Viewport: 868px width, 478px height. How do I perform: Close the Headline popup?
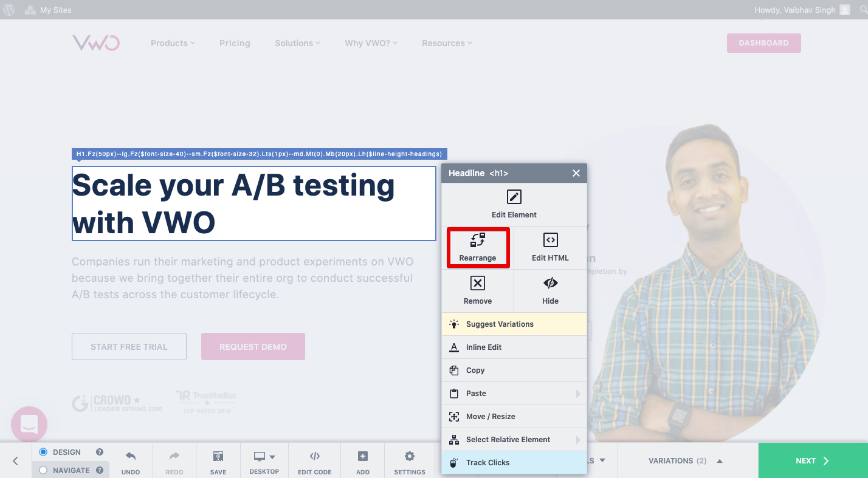576,173
